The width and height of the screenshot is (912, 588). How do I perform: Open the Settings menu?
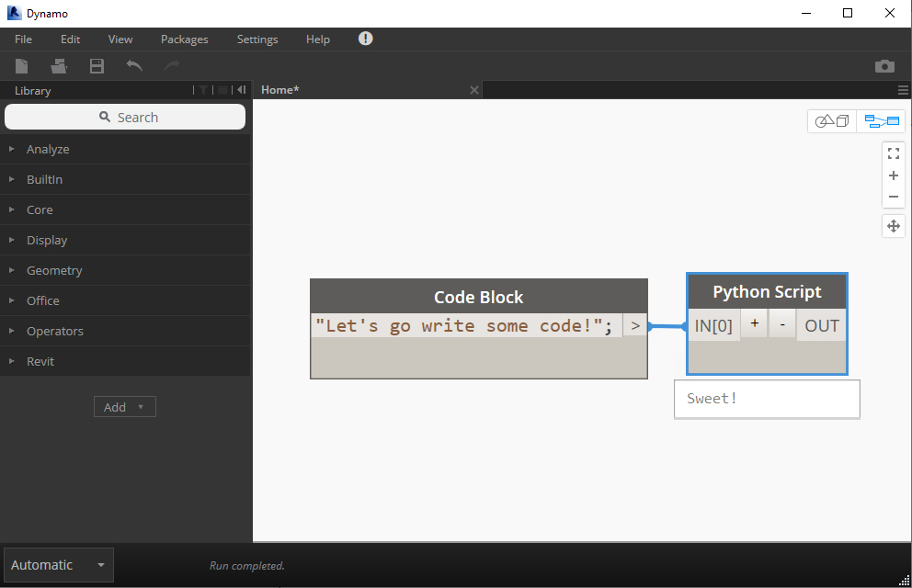[x=257, y=39]
